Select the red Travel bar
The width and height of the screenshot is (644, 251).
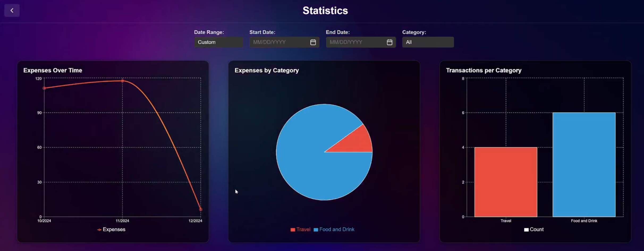[506, 182]
